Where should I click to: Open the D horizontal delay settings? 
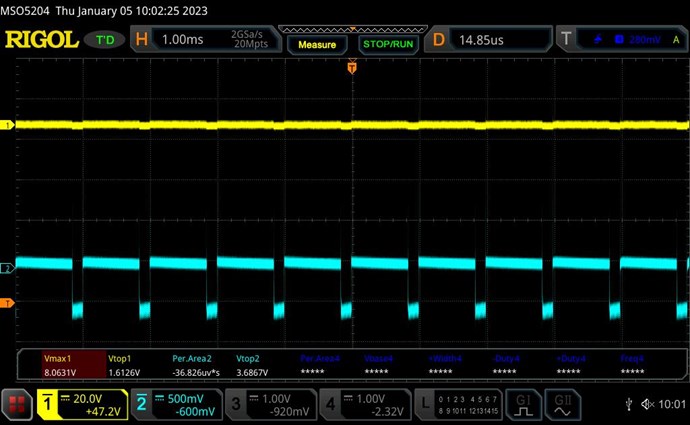(488, 40)
